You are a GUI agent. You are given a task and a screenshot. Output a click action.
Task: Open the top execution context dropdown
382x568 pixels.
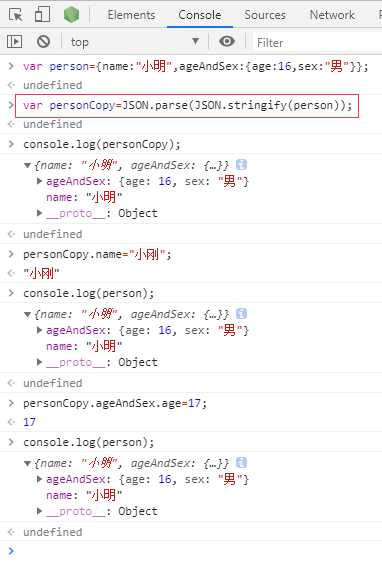click(x=135, y=42)
